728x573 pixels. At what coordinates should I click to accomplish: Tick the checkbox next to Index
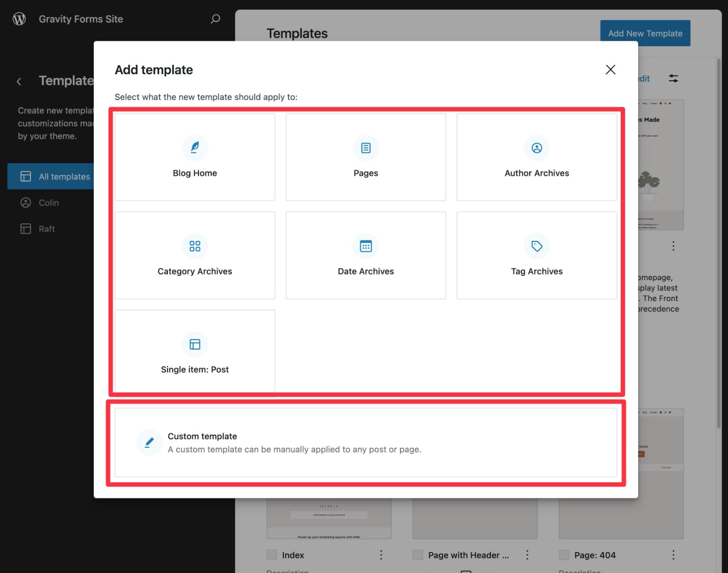click(272, 555)
